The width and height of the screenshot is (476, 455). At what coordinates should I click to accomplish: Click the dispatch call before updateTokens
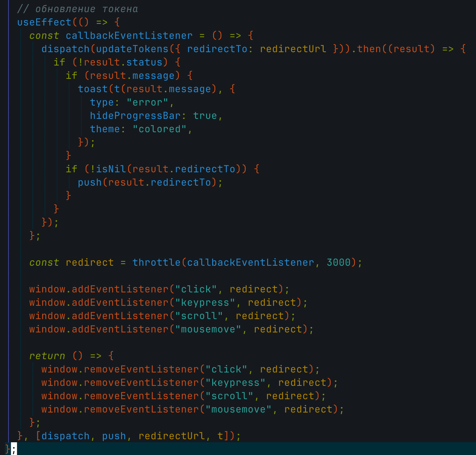65,49
